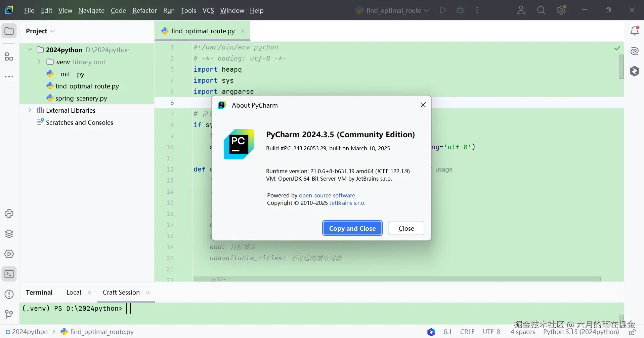Image resolution: width=644 pixels, height=338 pixels.
Task: Open Code With Me user icon
Action: [x=521, y=10]
